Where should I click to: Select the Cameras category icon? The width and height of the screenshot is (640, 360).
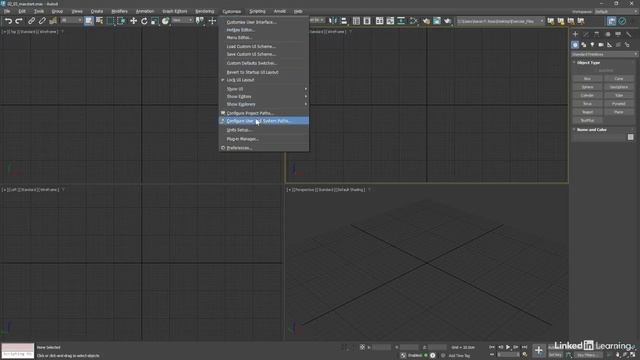tap(601, 45)
